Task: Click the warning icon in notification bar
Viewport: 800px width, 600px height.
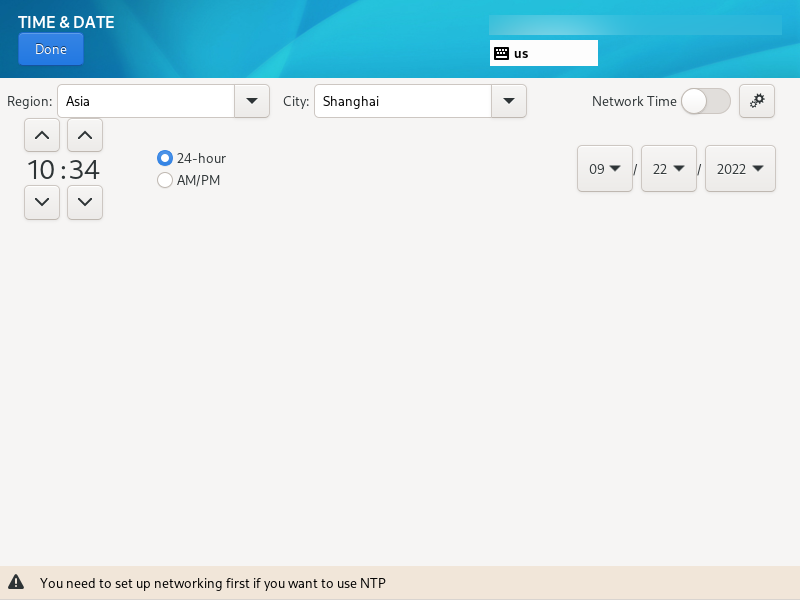Action: [x=16, y=582]
